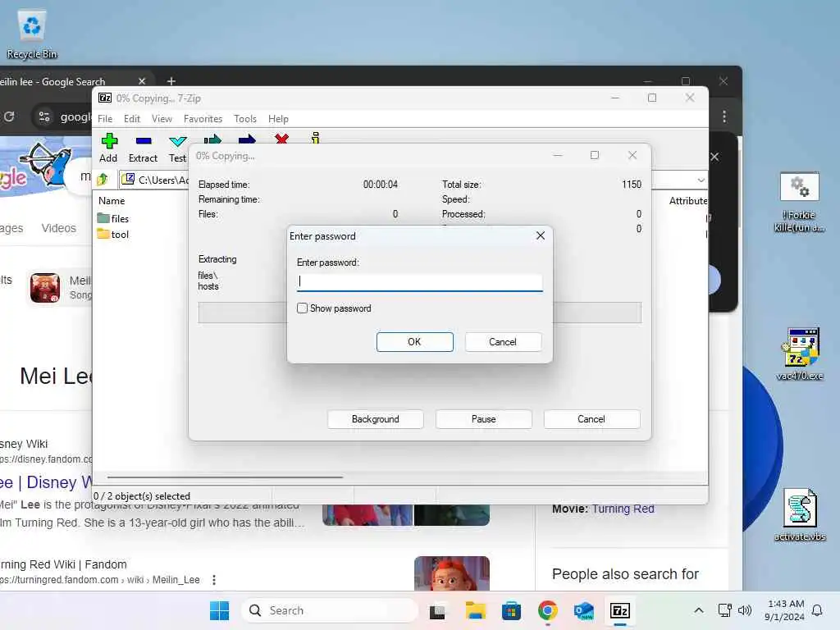Open new tab in Chrome

pos(171,81)
